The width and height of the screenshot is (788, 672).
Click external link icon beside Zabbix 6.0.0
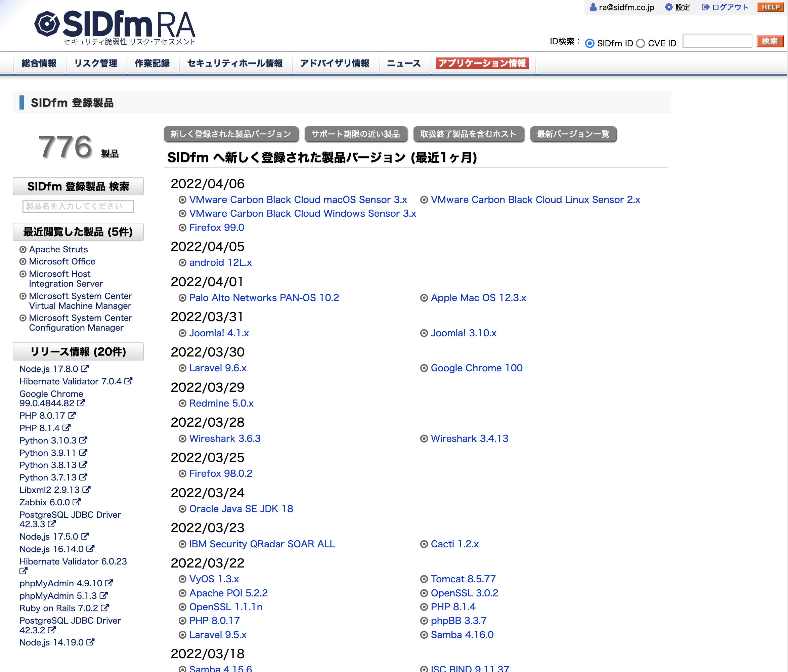pyautogui.click(x=77, y=502)
